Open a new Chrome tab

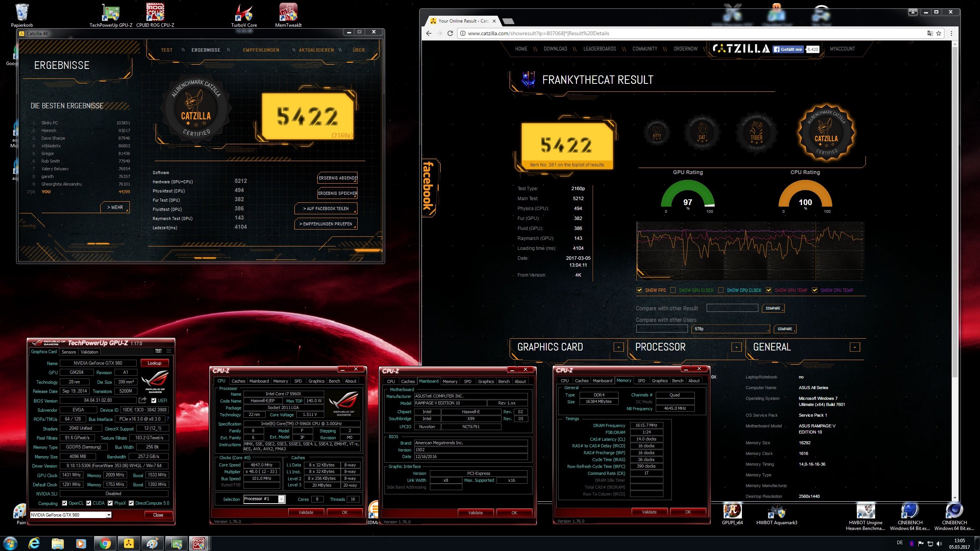coord(508,21)
